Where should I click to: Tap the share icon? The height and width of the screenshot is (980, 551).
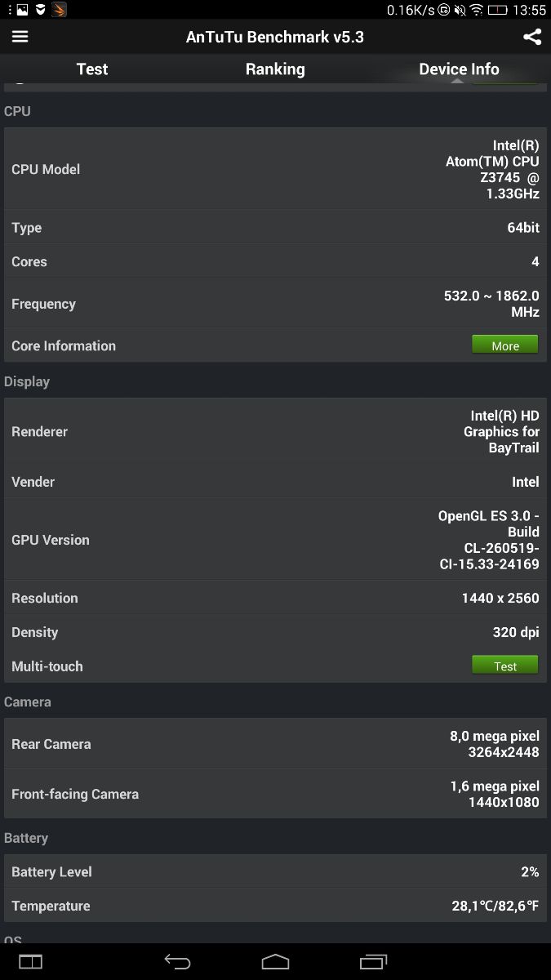click(x=532, y=37)
